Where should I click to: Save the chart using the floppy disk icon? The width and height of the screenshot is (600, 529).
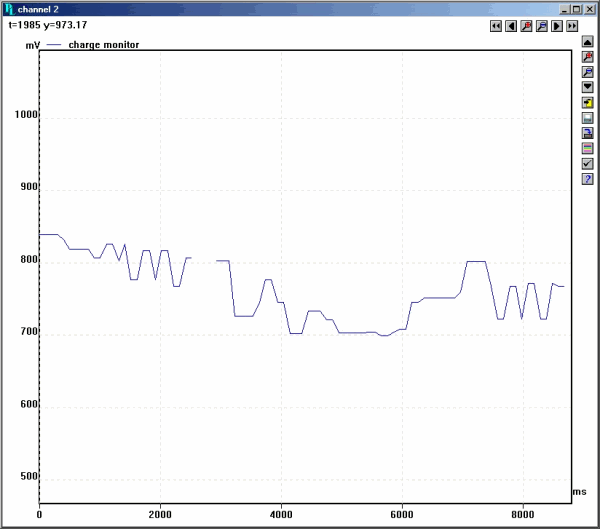coord(588,118)
